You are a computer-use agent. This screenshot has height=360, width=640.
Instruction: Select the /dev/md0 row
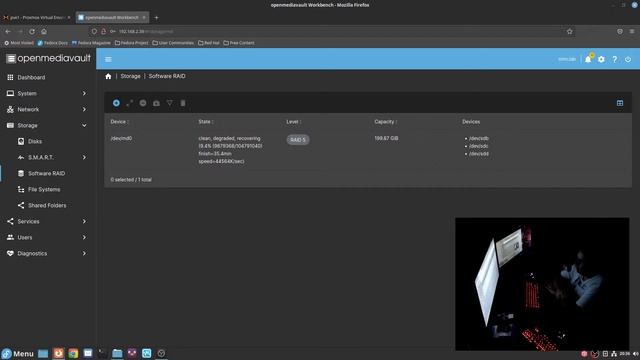(368, 150)
